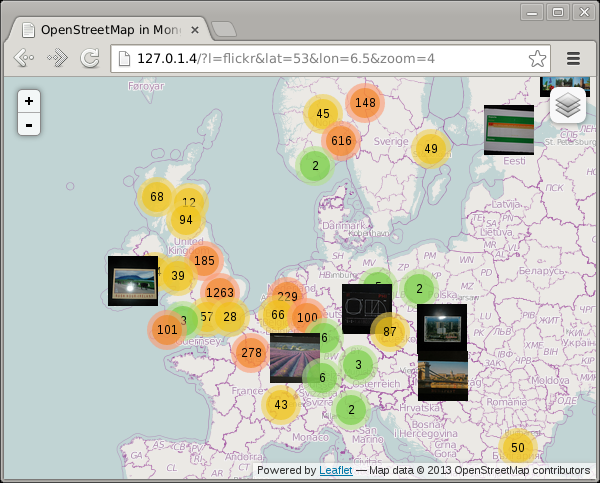Zoom in with the plus button
Screen dimensions: 600x483
[x=29, y=101]
